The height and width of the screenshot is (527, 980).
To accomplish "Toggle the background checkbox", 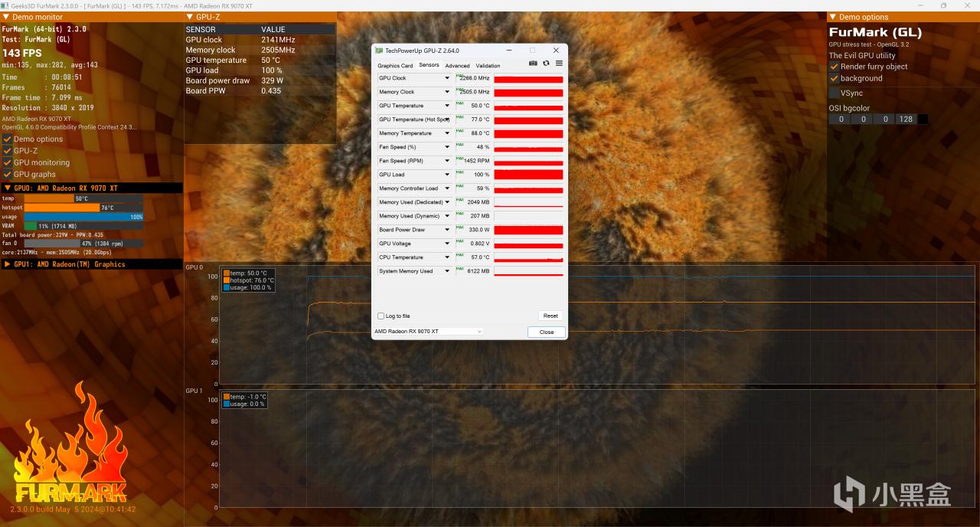I will (x=834, y=78).
